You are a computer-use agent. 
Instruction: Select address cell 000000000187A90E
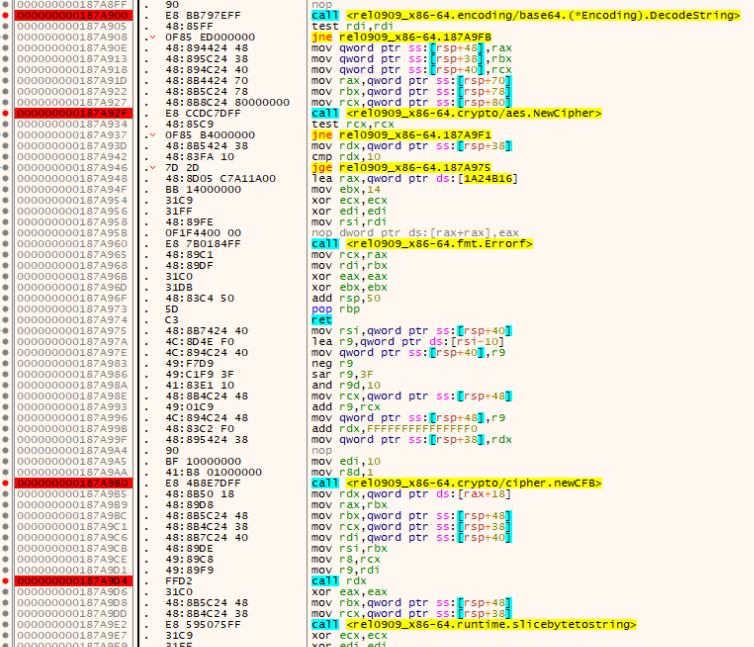73,48
